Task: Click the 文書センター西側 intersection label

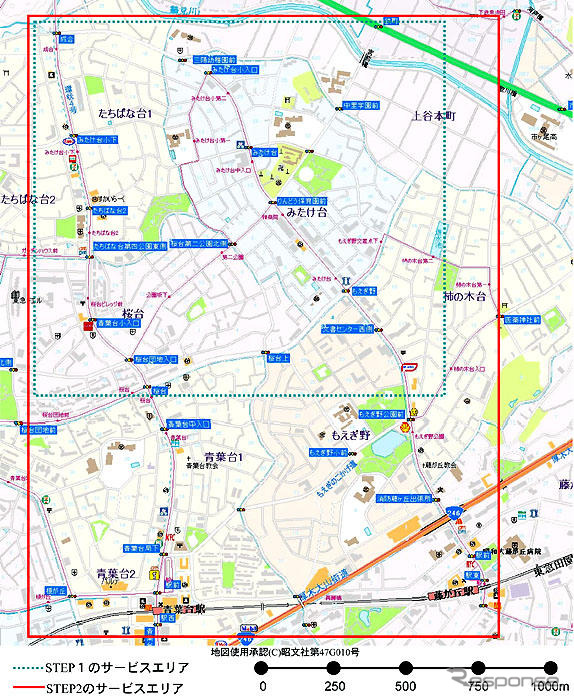Action: (348, 329)
